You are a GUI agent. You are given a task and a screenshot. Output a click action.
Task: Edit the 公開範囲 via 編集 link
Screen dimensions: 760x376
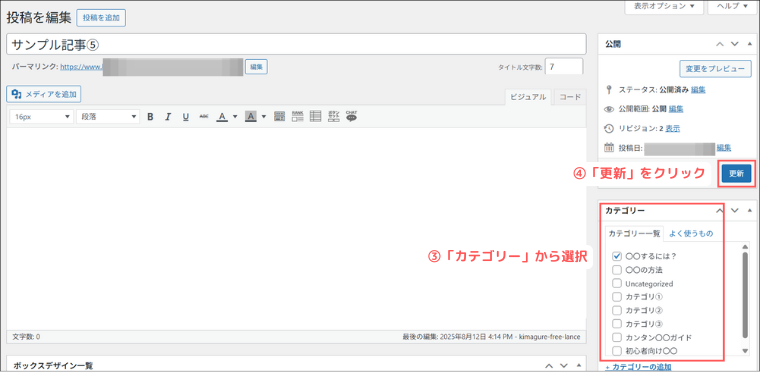676,109
